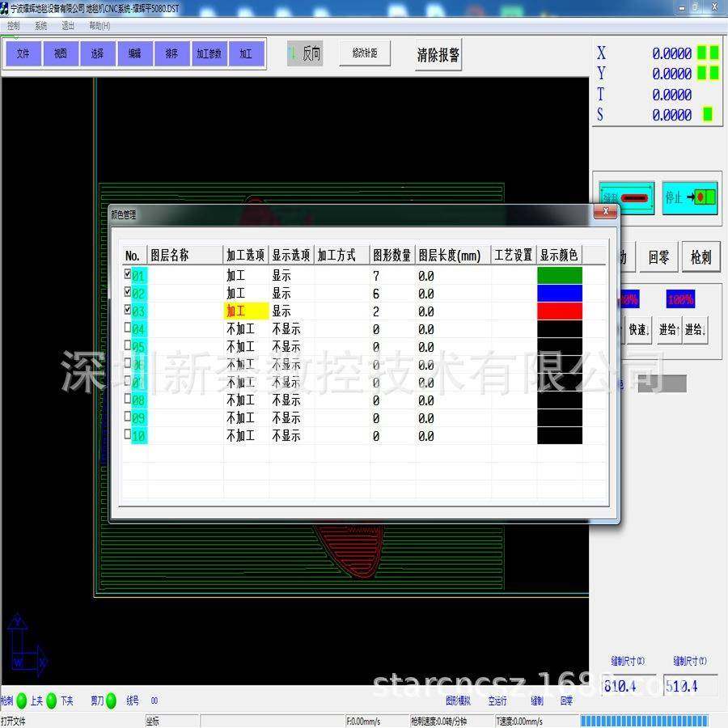
Task: Uncheck layer 03 checkbox
Action: [128, 309]
